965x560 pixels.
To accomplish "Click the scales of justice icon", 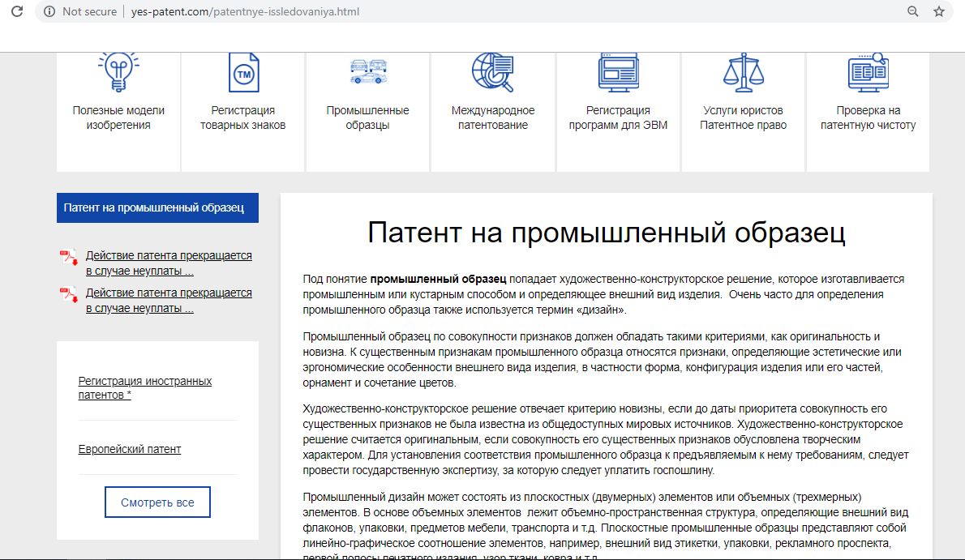I will (x=744, y=72).
